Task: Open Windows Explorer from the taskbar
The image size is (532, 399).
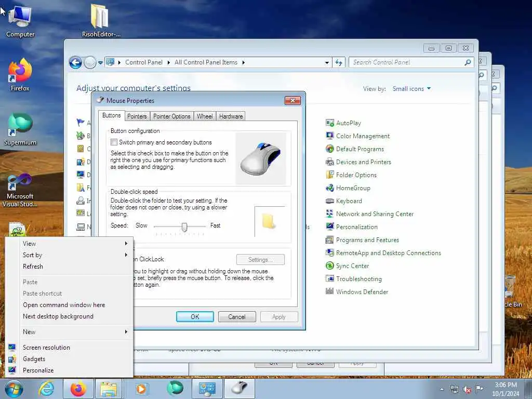Action: [109, 389]
